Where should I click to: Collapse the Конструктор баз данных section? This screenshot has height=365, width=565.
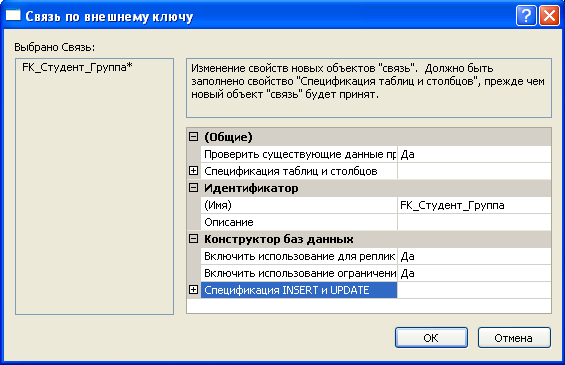(193, 239)
